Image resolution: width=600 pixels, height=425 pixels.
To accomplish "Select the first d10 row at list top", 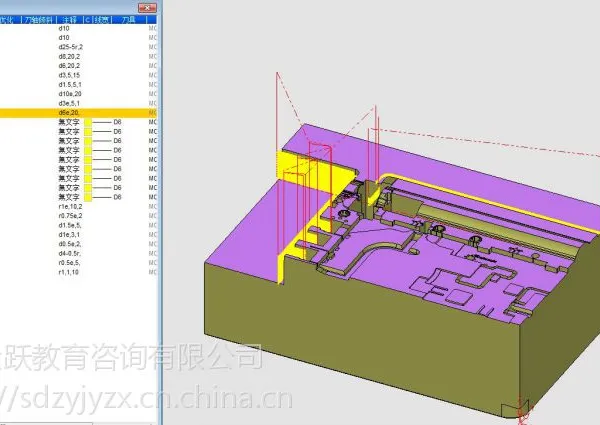I will pos(78,28).
